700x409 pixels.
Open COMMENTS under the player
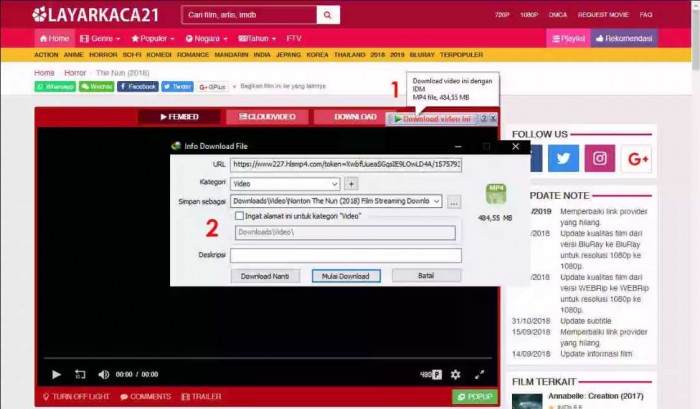click(x=146, y=396)
